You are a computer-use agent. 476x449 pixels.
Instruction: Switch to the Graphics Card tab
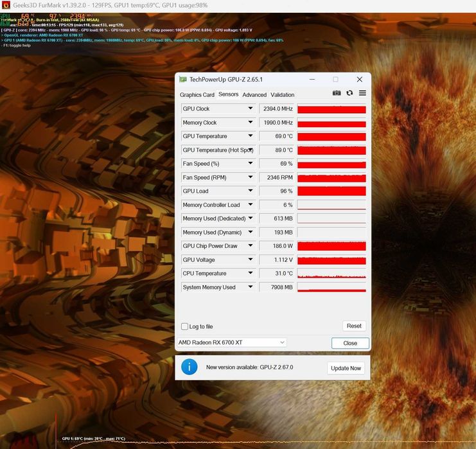pyautogui.click(x=197, y=94)
